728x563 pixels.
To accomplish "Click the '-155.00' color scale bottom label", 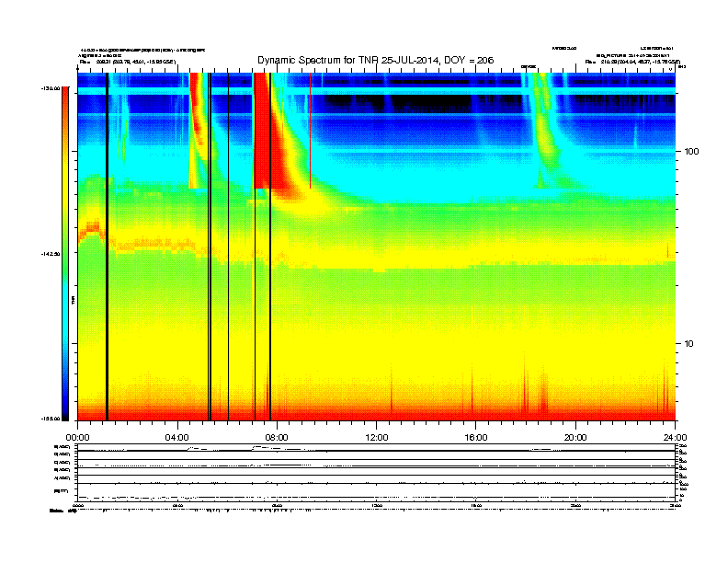I will [51, 419].
